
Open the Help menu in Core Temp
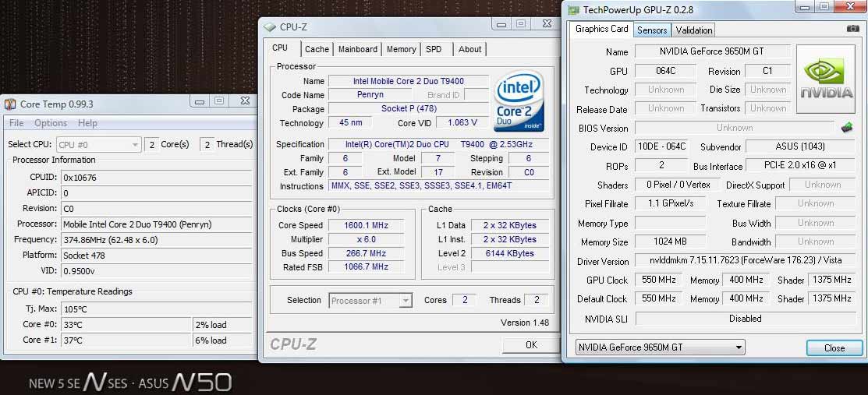point(87,123)
